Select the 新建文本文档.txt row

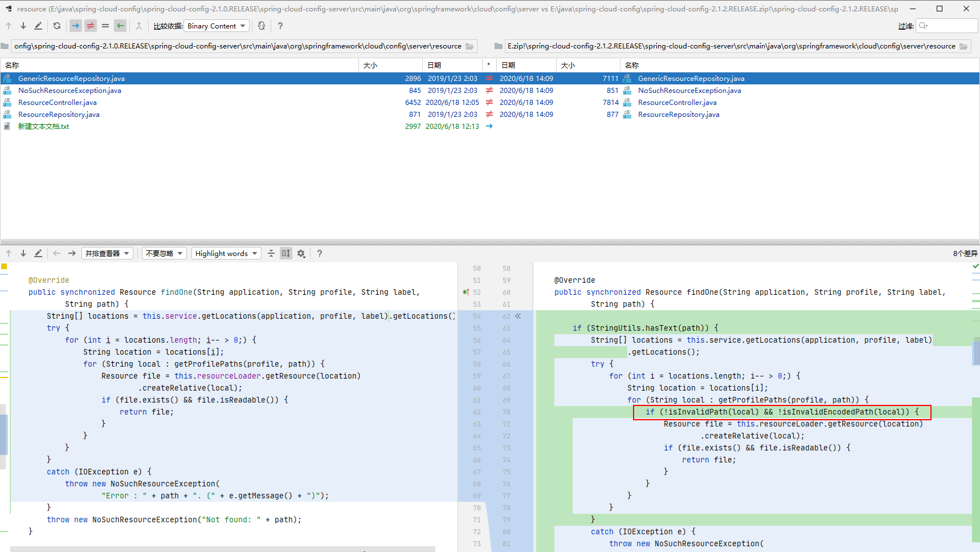[x=43, y=127]
